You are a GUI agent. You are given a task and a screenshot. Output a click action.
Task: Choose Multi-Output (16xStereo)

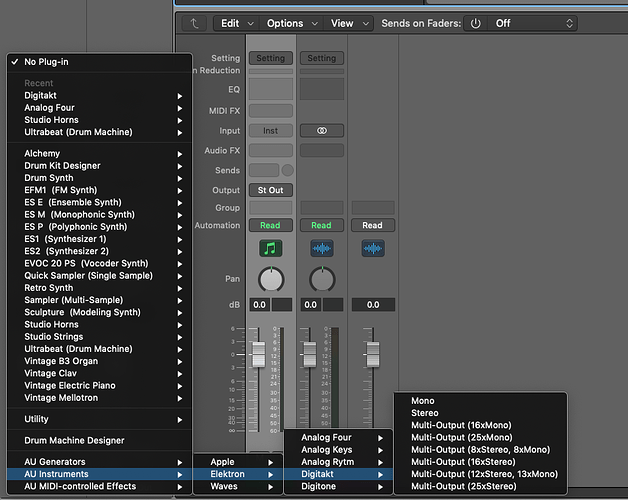(x=481, y=462)
